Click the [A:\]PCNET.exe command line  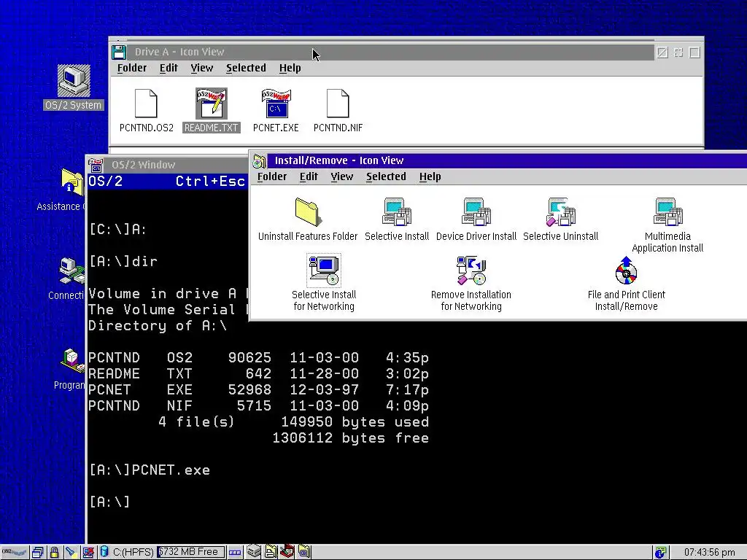(x=150, y=470)
